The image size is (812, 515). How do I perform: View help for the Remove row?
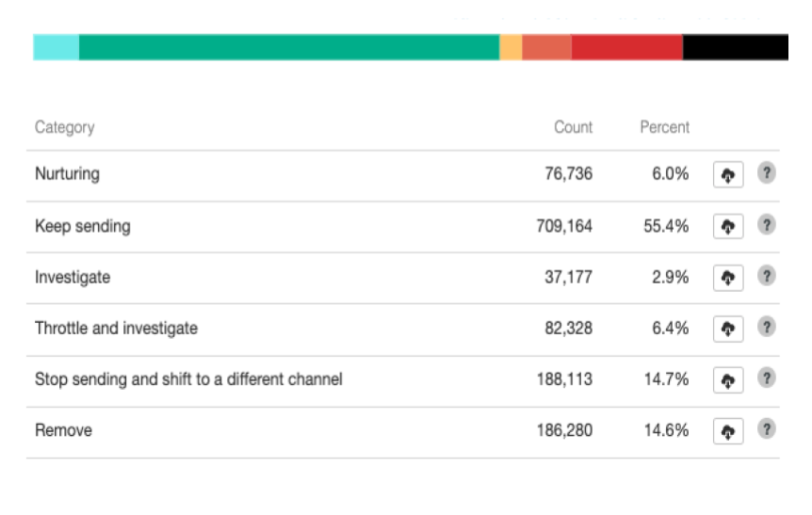767,430
